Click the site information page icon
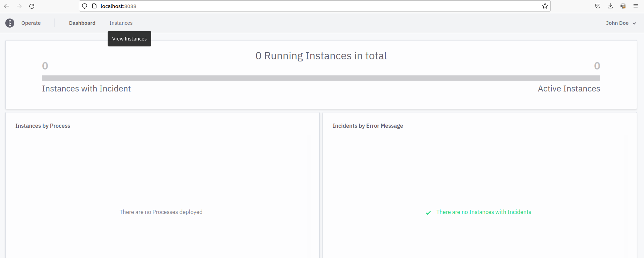Viewport: 644px width, 258px height. point(94,6)
